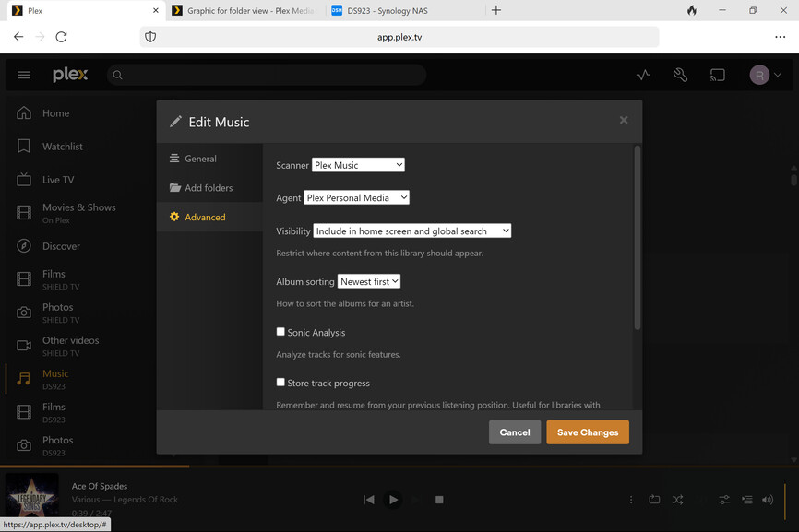Select the Advanced tab

click(209, 217)
